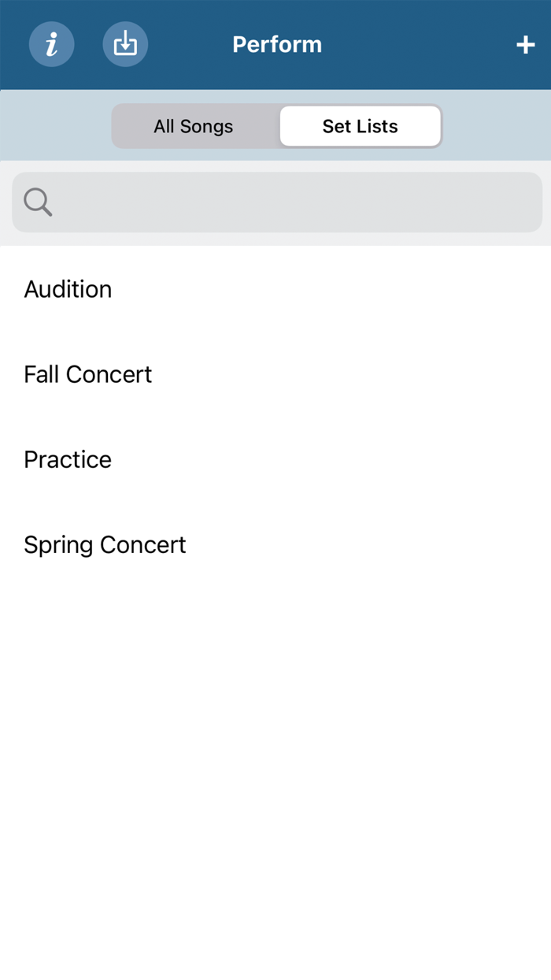
Task: Click the magnifying glass inside search bar
Action: coord(36,202)
